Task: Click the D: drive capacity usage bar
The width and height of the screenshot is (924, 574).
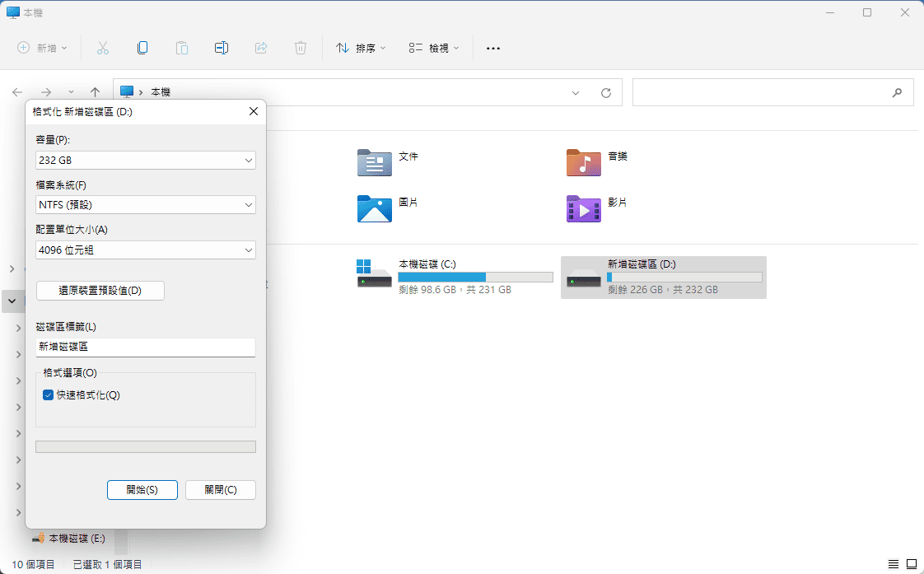Action: (x=684, y=278)
